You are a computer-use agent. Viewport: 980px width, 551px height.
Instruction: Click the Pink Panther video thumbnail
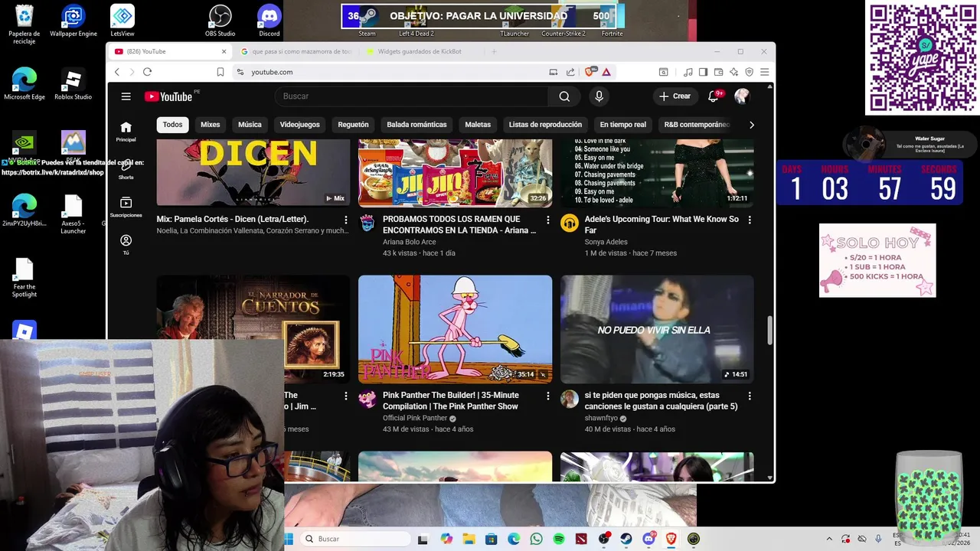coord(455,329)
